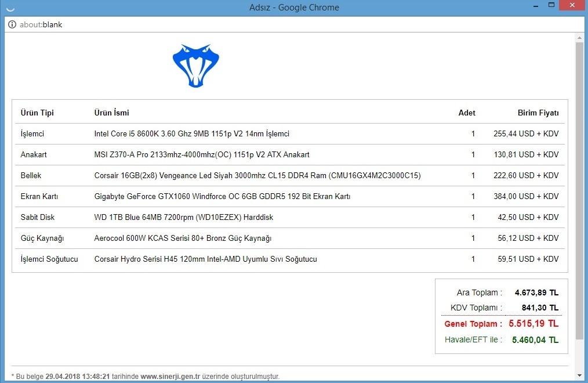The height and width of the screenshot is (383, 588).
Task: Click the price '384,00 USD + KDV'
Action: tap(526, 197)
